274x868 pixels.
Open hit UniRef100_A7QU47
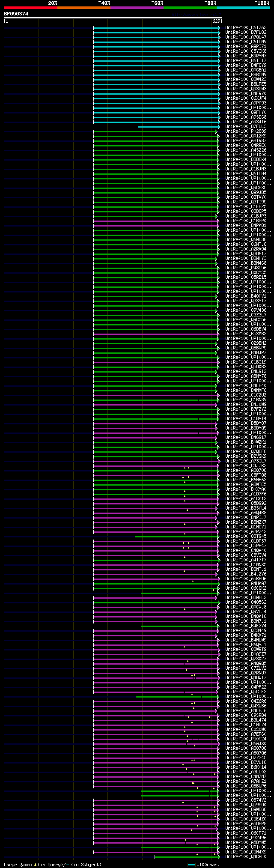246,37
